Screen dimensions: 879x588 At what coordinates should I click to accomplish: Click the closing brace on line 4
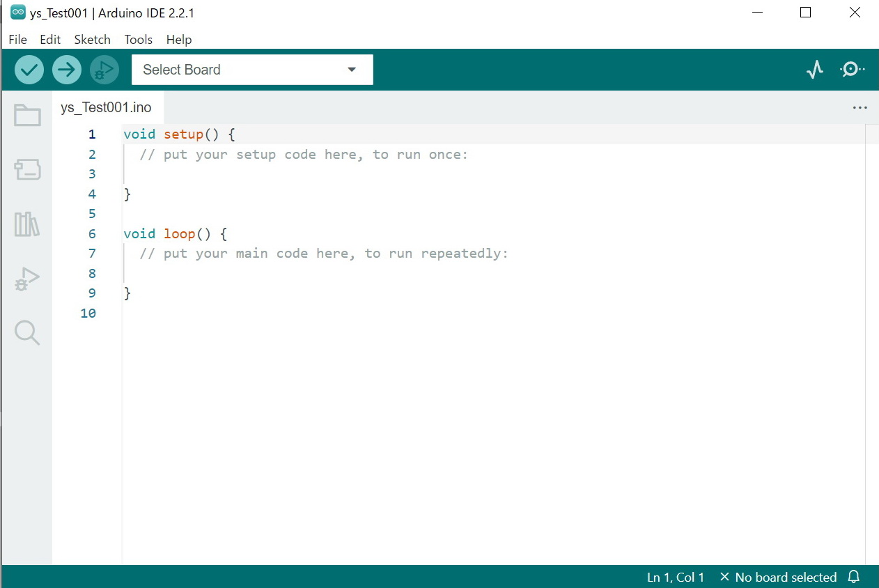(127, 194)
